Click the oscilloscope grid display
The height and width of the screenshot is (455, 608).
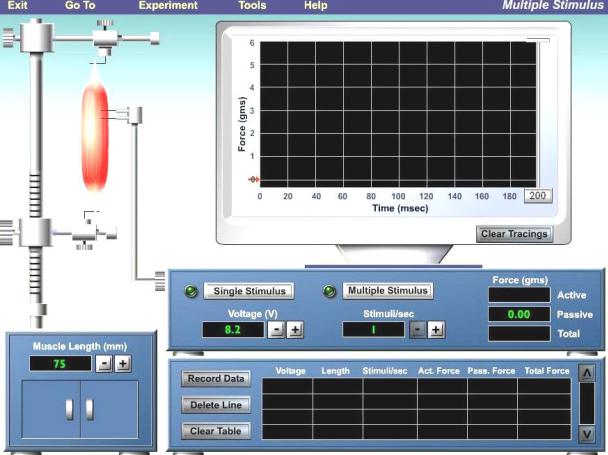point(398,114)
